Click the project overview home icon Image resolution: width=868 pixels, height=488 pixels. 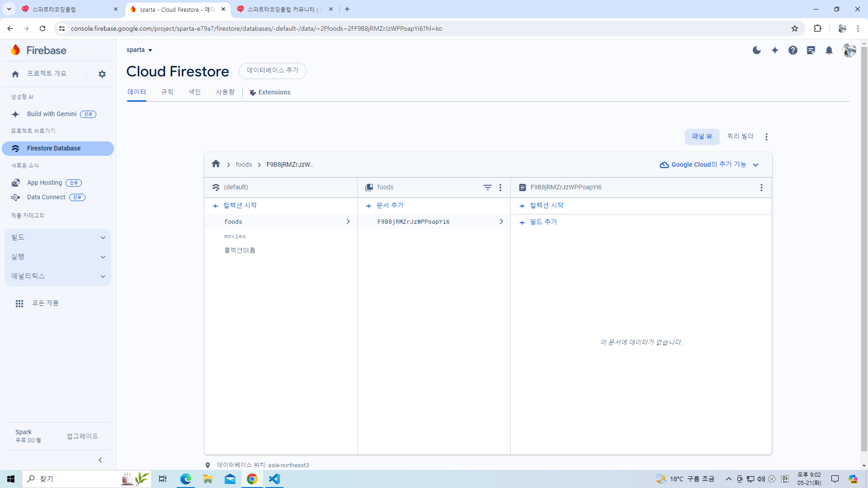(15, 74)
